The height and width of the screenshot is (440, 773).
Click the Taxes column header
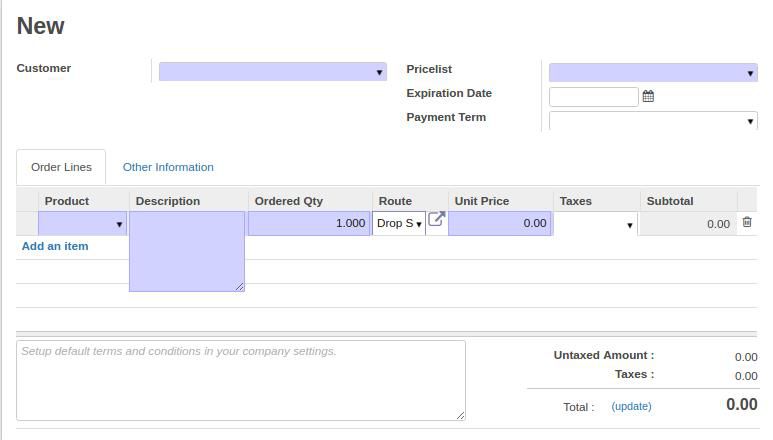[575, 201]
